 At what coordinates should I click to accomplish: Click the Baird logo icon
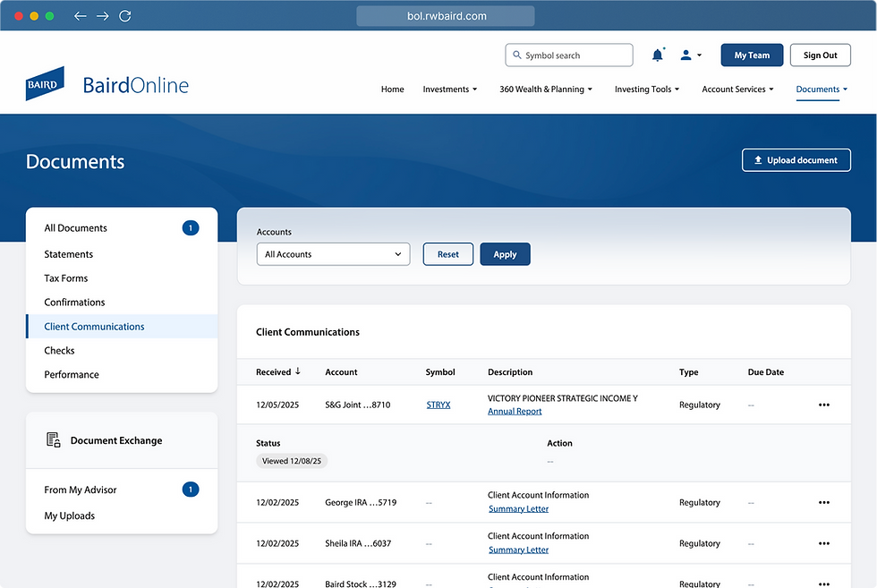tap(45, 84)
